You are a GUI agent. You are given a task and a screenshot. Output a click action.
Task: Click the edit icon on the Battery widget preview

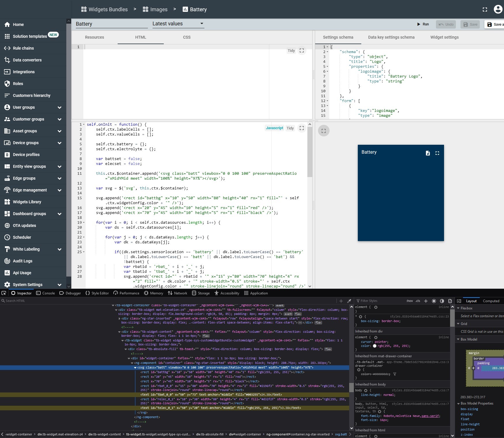tap(428, 153)
